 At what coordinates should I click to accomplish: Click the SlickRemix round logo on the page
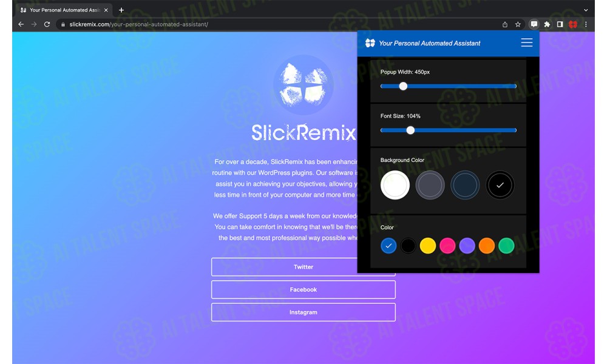click(303, 85)
